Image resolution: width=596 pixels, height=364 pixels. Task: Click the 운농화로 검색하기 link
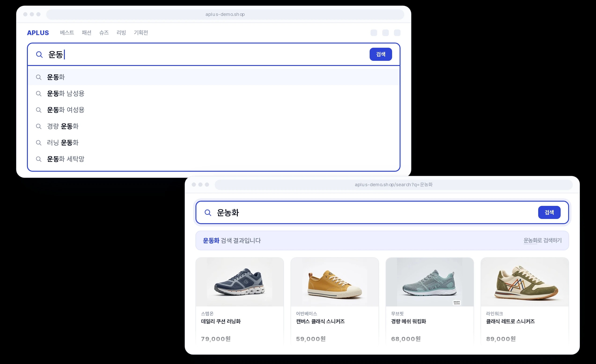tap(543, 240)
